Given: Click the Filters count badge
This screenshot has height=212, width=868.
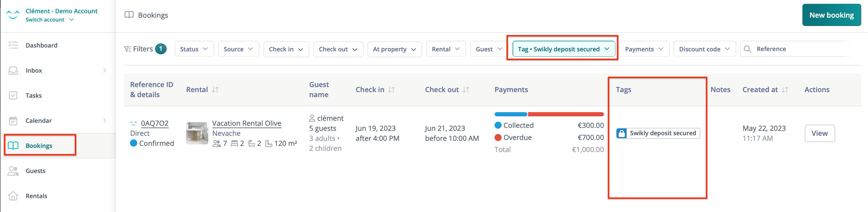Looking at the screenshot, I should point(161,49).
